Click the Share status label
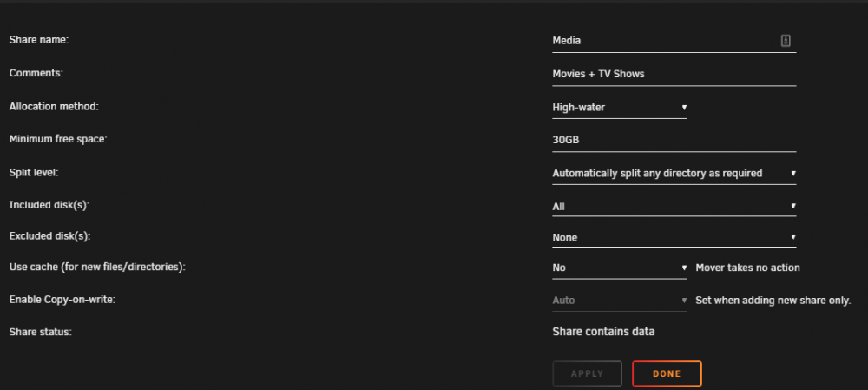Viewport: 868px width, 390px height. tap(41, 332)
